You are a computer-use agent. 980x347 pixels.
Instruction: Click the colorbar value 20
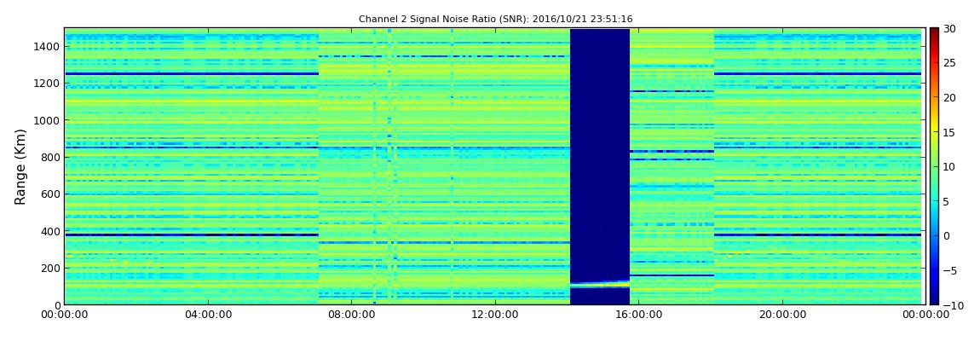click(x=949, y=97)
